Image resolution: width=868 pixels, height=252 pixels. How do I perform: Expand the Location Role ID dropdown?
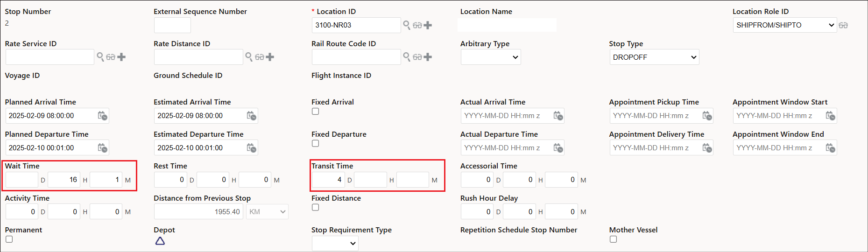coord(785,25)
